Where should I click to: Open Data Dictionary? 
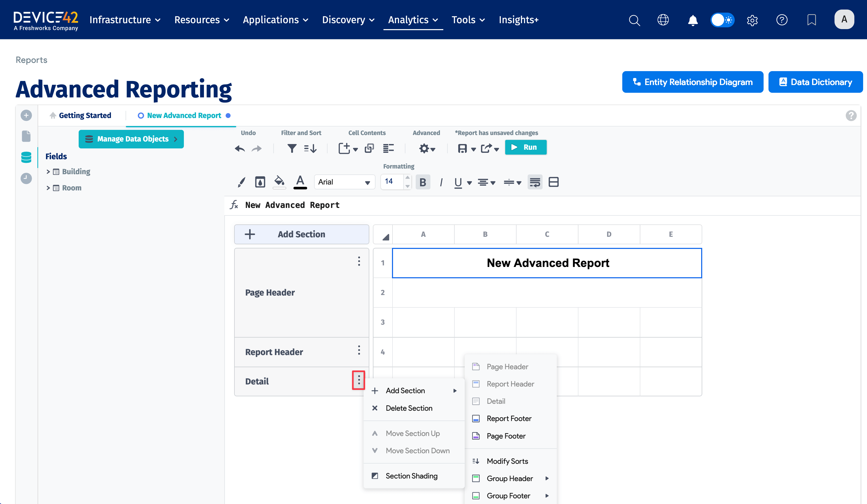[x=815, y=82]
